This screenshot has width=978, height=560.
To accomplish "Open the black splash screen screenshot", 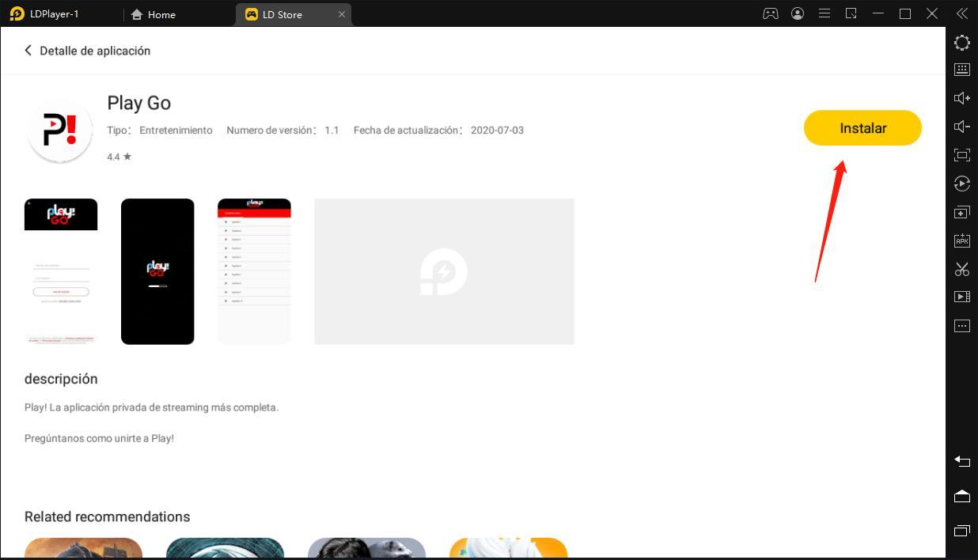I will coord(157,271).
